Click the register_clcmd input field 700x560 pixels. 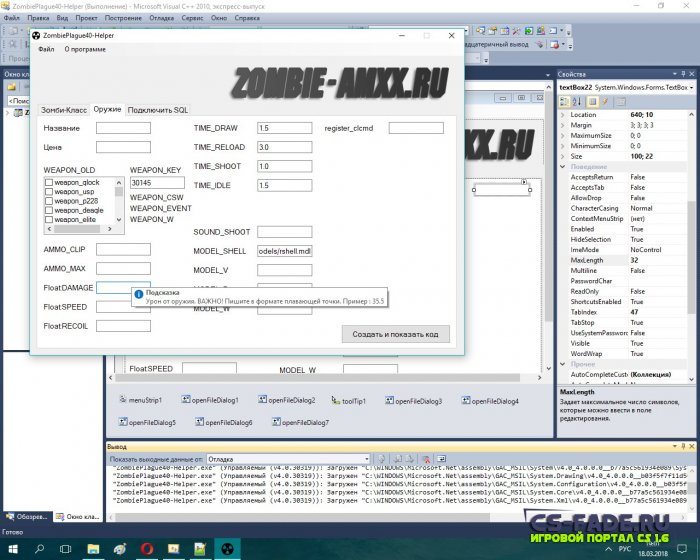tap(416, 128)
